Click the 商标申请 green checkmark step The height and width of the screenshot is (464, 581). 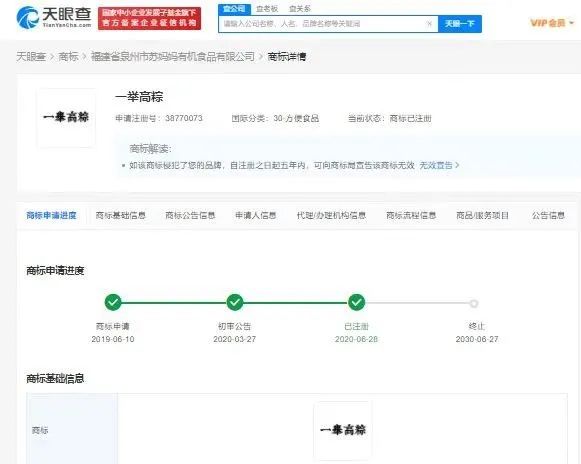tap(113, 302)
